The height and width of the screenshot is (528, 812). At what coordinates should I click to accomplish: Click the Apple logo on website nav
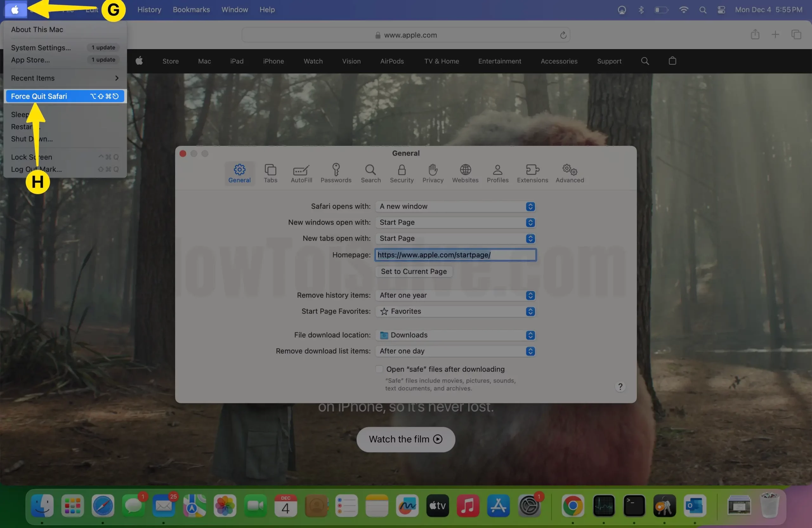tap(139, 61)
